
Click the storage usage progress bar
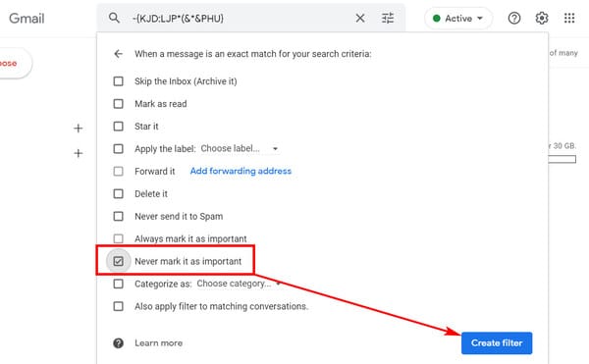point(562,160)
